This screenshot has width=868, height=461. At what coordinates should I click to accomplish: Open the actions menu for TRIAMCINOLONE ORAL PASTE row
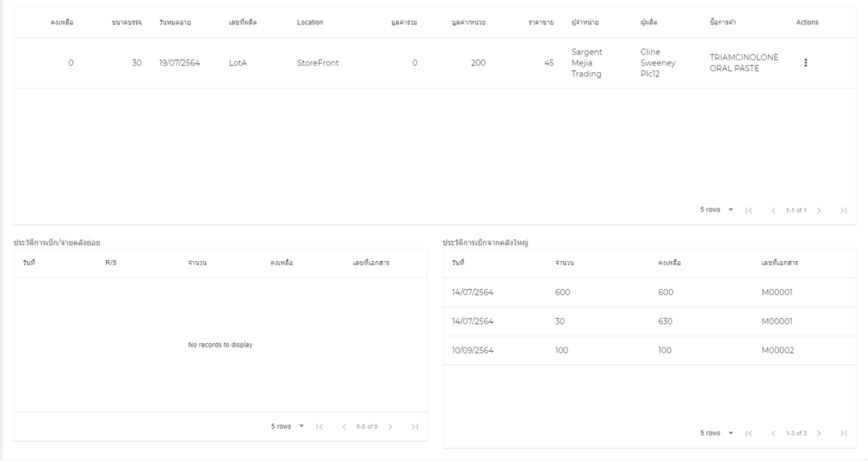[805, 63]
